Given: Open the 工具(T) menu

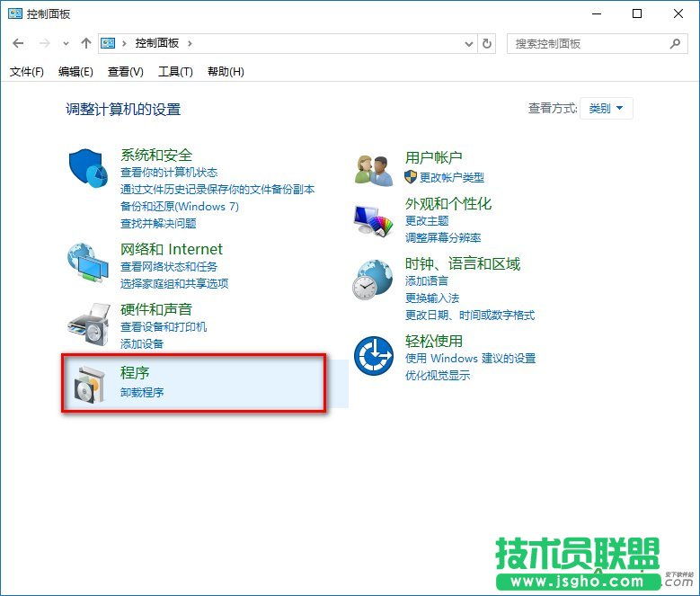Looking at the screenshot, I should click(175, 71).
